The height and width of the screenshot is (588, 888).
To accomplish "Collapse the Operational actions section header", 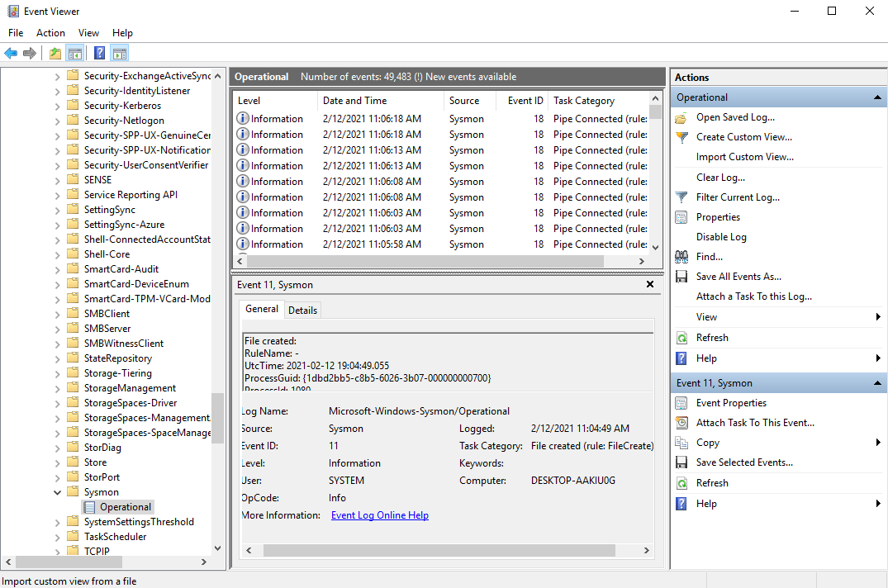I will tap(878, 97).
